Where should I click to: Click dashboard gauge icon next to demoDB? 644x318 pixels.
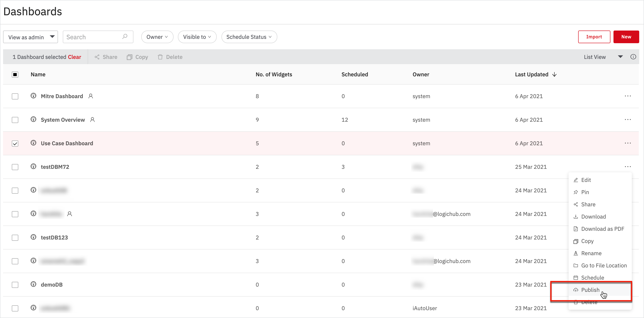(34, 284)
